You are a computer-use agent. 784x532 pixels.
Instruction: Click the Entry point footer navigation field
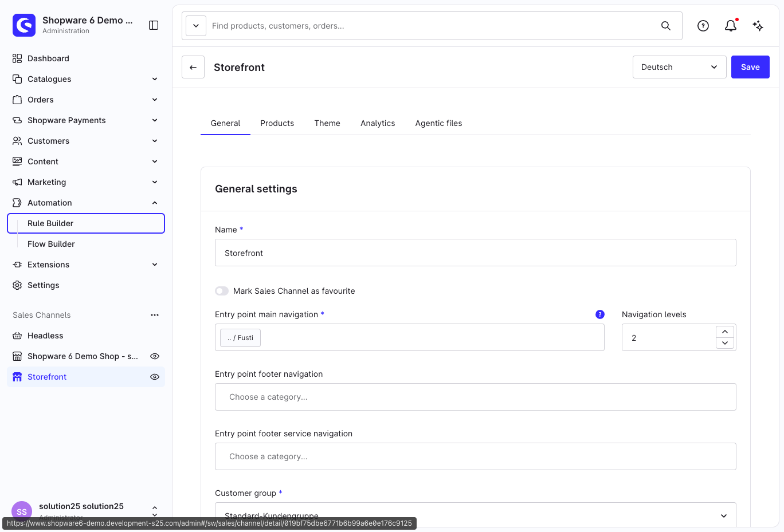(x=476, y=397)
